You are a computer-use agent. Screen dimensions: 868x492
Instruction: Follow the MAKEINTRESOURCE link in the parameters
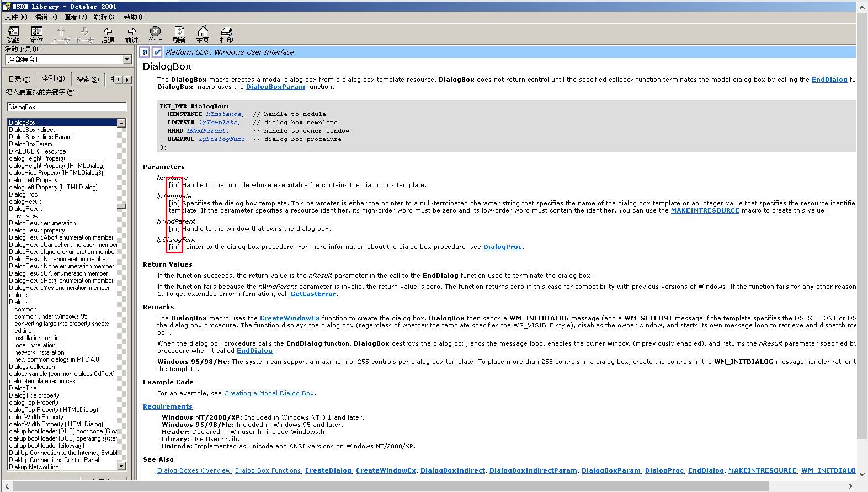click(x=705, y=210)
